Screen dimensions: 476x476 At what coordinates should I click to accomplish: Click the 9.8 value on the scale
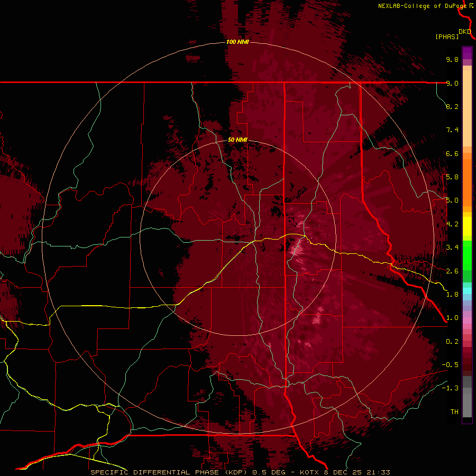452,59
